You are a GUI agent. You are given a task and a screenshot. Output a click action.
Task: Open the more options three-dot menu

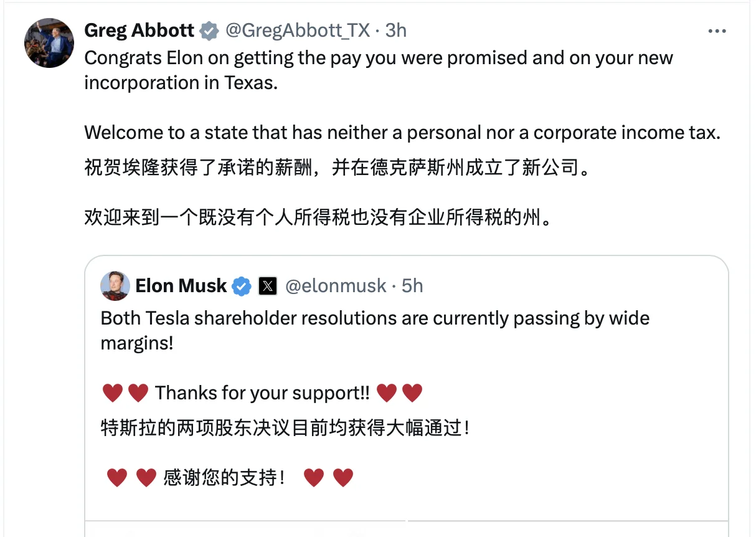[717, 31]
